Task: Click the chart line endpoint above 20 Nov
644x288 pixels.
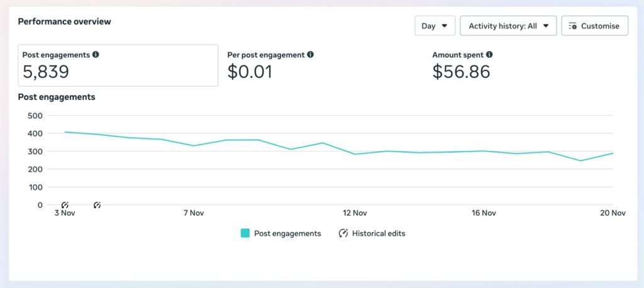Action: click(x=613, y=153)
